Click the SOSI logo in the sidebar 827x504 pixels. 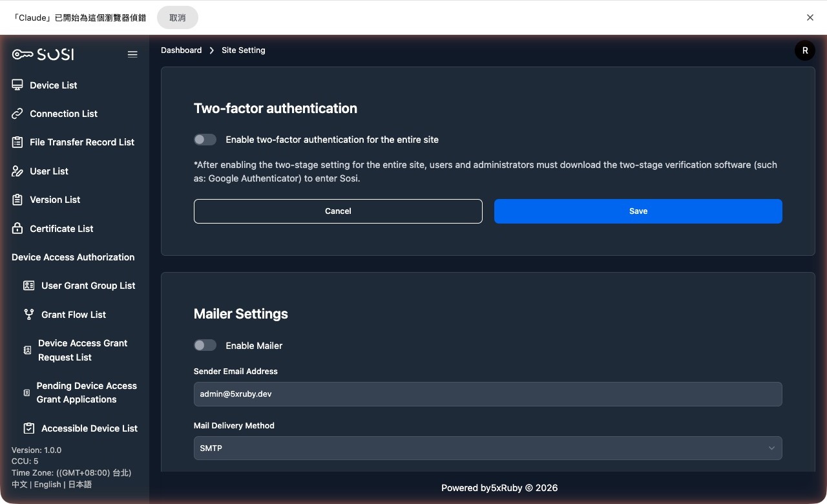click(x=42, y=54)
